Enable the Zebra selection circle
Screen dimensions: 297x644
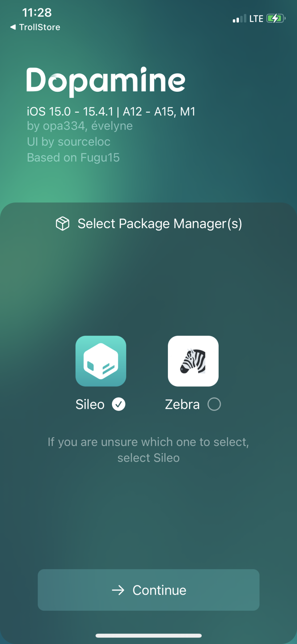[214, 404]
